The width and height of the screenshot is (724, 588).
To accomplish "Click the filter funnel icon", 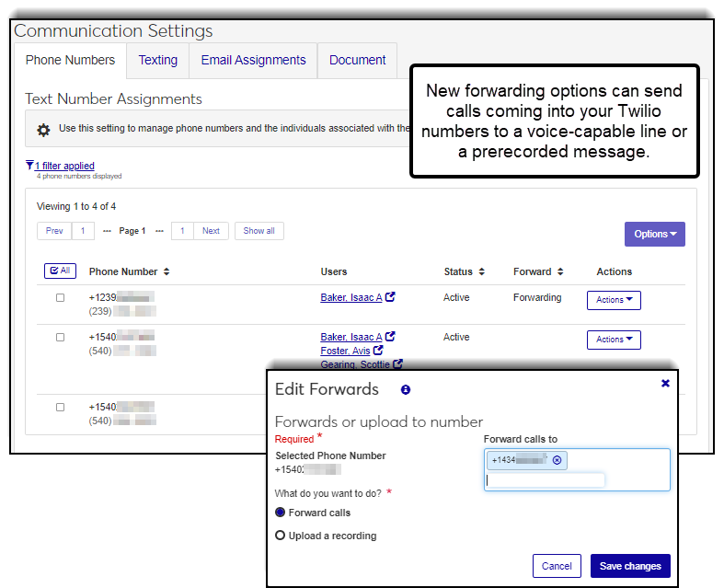I will pyautogui.click(x=29, y=165).
